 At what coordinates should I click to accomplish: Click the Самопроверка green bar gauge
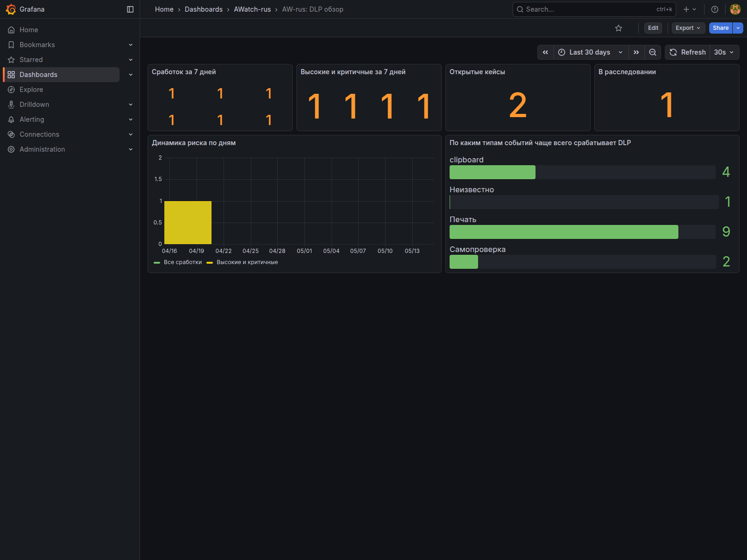[x=464, y=262]
